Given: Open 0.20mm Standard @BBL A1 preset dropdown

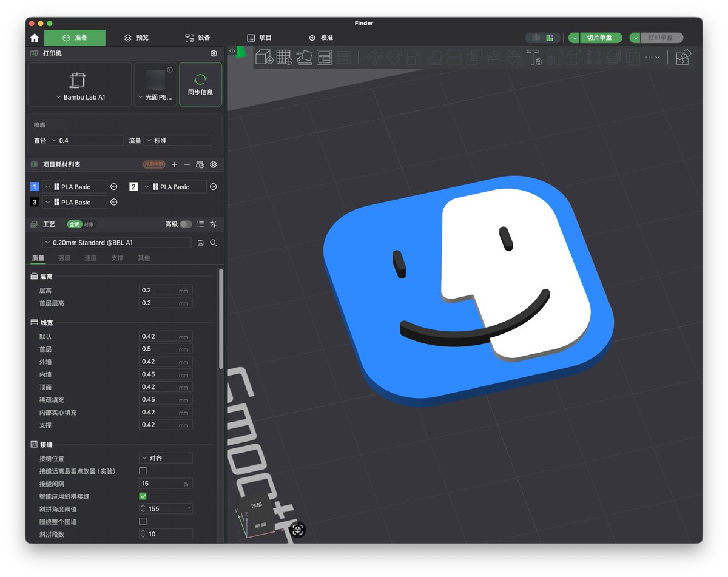Looking at the screenshot, I should pos(117,243).
